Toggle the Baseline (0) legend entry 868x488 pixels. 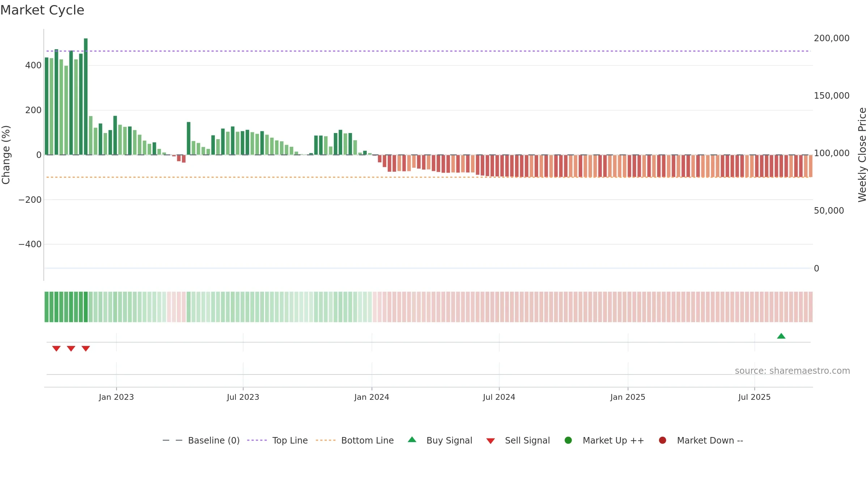pos(201,440)
